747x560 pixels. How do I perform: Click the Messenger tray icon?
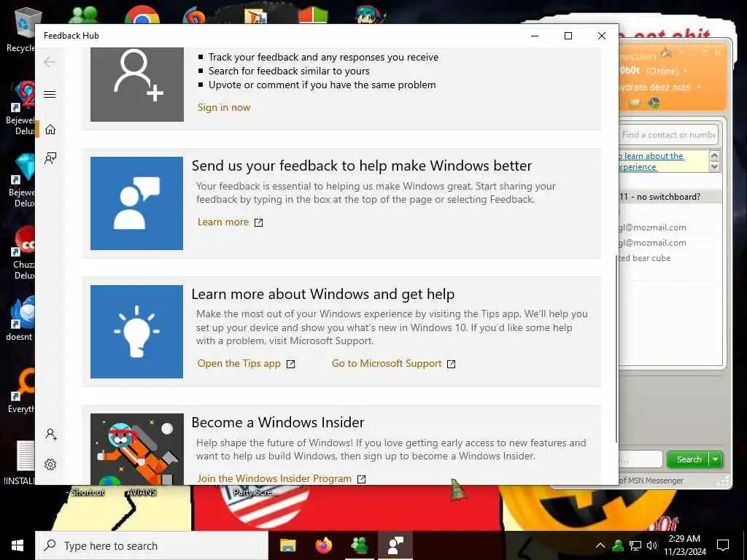pyautogui.click(x=618, y=545)
